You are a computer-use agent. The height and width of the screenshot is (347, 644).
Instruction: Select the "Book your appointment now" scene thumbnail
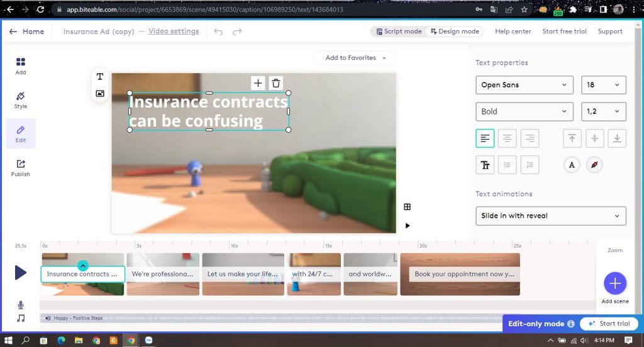tap(460, 274)
